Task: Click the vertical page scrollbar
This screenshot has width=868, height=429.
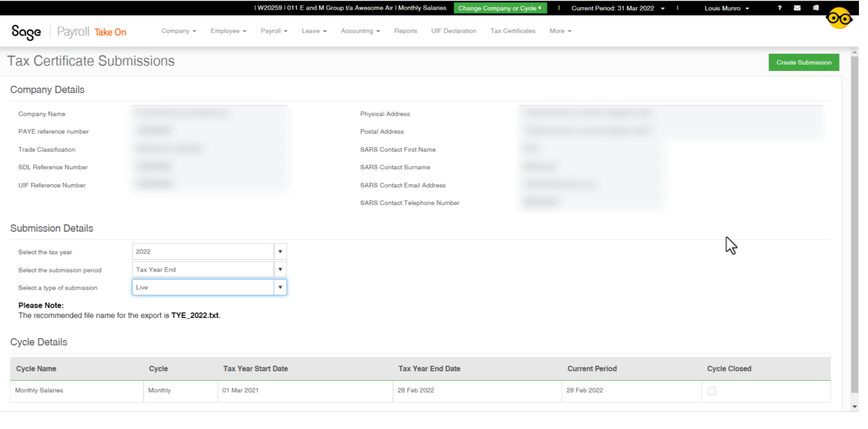Action: tap(854, 226)
